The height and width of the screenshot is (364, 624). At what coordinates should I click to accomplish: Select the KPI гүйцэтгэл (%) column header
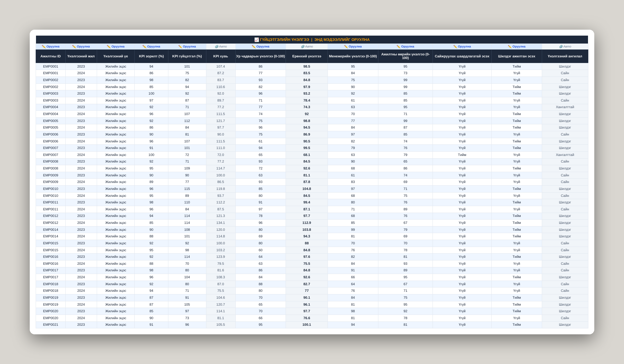[x=187, y=56]
